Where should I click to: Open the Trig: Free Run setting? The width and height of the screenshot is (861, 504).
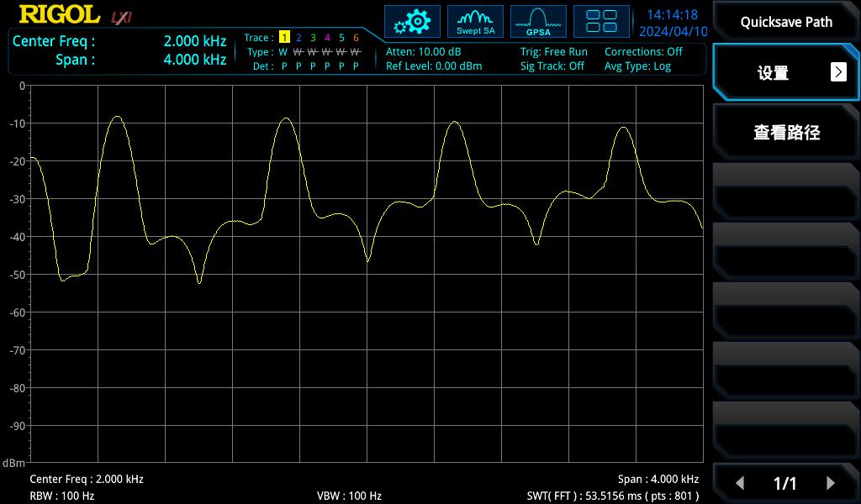553,52
